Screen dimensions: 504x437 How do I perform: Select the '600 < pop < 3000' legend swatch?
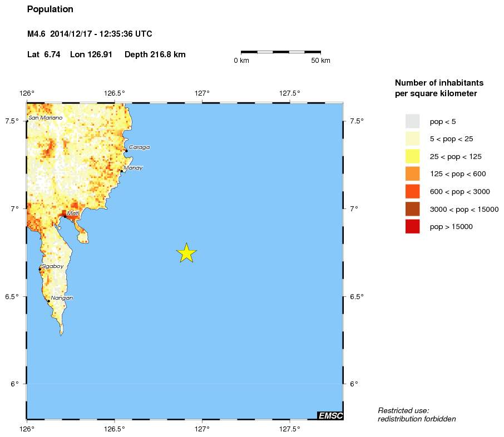click(412, 191)
